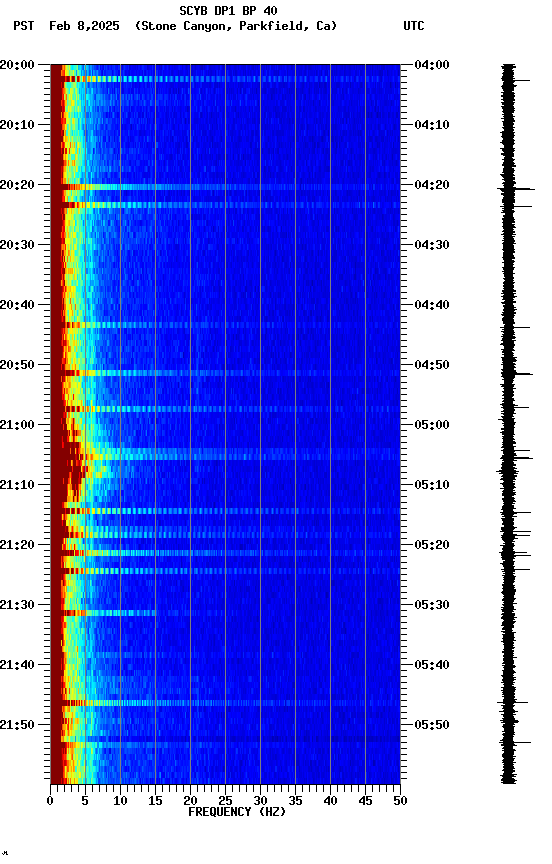Click the '20' frequency axis label

[x=190, y=801]
